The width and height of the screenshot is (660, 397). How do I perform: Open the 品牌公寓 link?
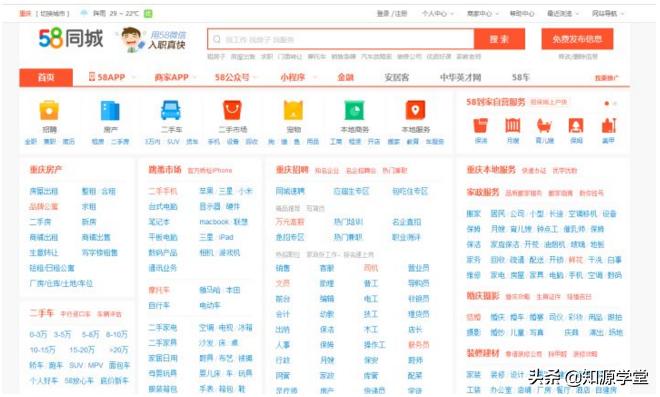pos(44,206)
